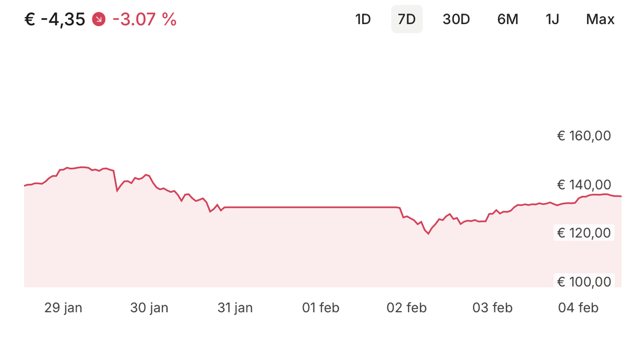The width and height of the screenshot is (644, 338).
Task: Click the 02 feb date marker
Action: [407, 308]
